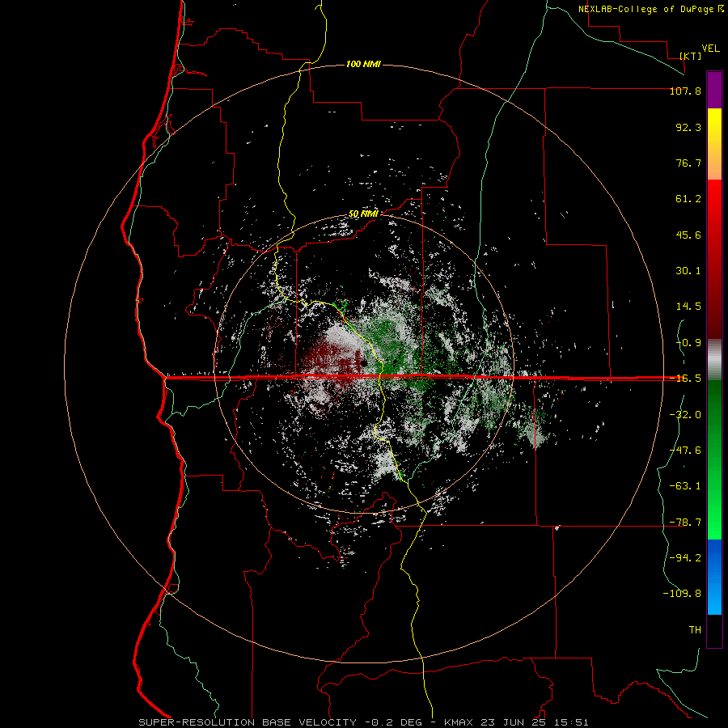Viewport: 728px width, 728px height.
Task: Click the 100 NMI range ring label
Action: (x=363, y=64)
